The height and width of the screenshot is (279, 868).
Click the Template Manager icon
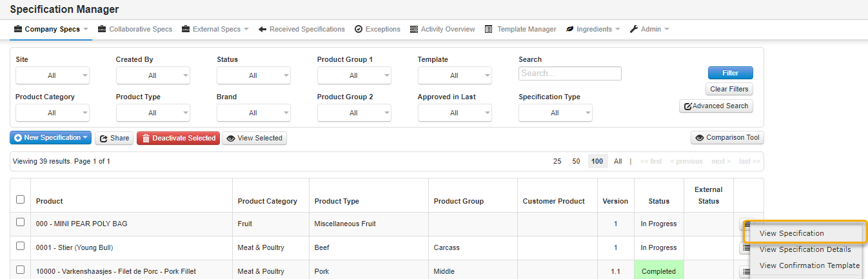point(489,29)
